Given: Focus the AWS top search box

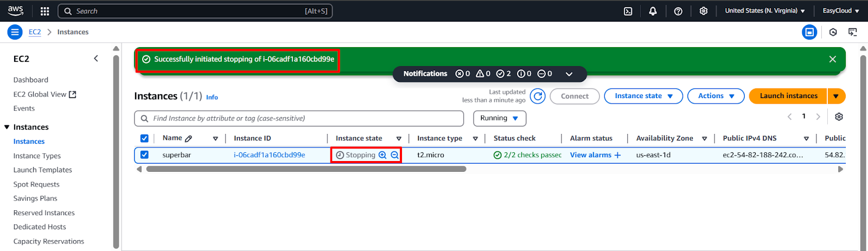Looking at the screenshot, I should click(x=195, y=11).
